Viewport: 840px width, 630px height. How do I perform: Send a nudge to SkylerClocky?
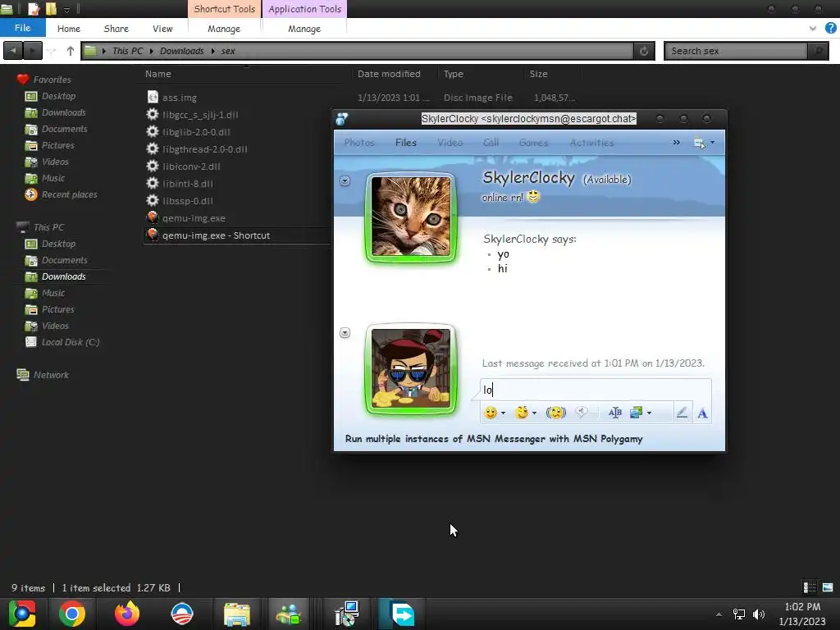pyautogui.click(x=555, y=413)
